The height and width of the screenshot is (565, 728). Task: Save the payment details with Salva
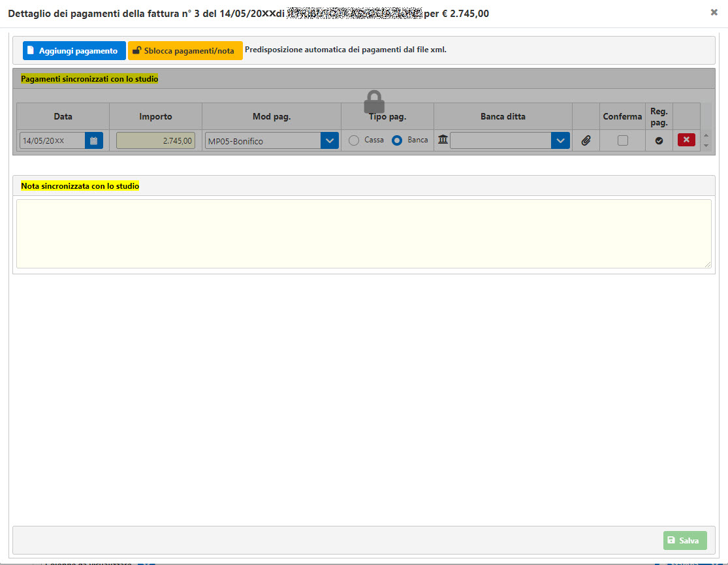(685, 540)
